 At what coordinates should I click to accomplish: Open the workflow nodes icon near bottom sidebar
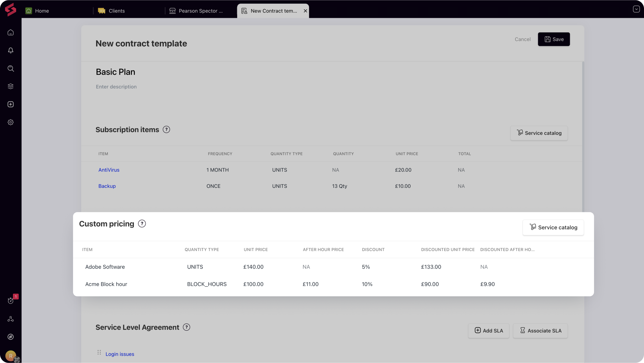coord(11,319)
